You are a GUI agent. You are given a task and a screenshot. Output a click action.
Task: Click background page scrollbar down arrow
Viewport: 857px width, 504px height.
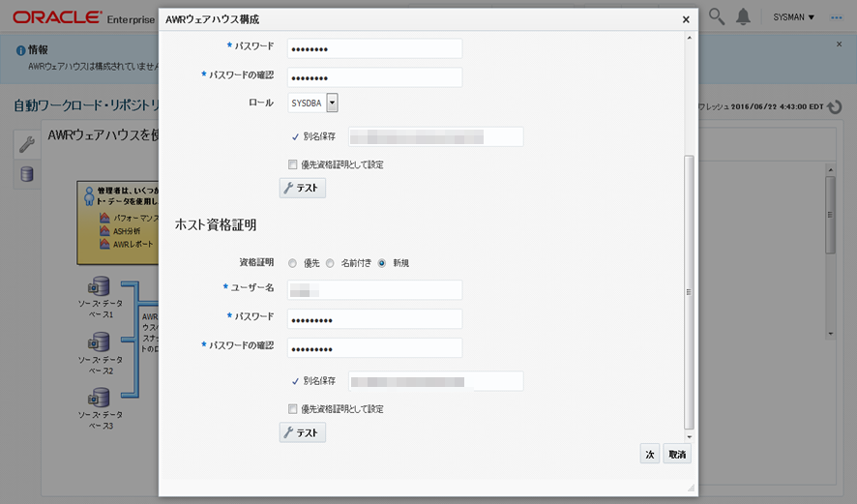point(831,334)
